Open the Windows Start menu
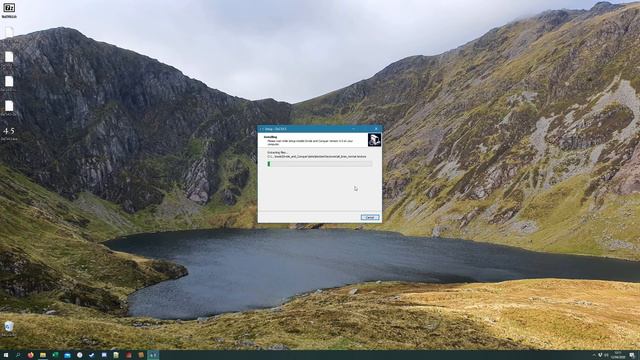The width and height of the screenshot is (640, 360). click(x=6, y=355)
